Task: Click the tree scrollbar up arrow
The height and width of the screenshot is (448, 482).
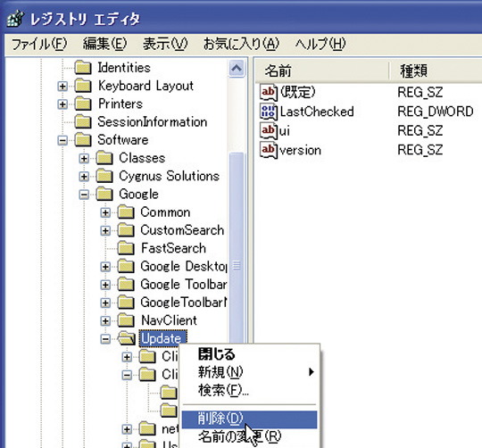Action: tap(237, 68)
